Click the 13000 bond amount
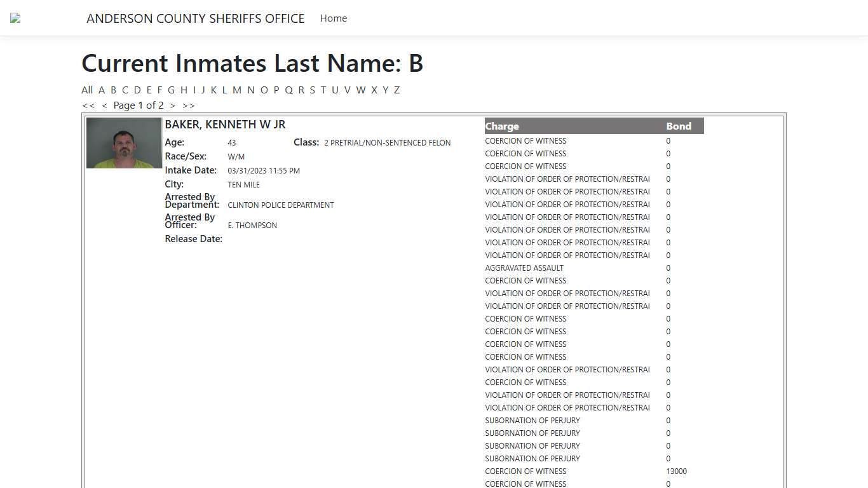 [676, 471]
